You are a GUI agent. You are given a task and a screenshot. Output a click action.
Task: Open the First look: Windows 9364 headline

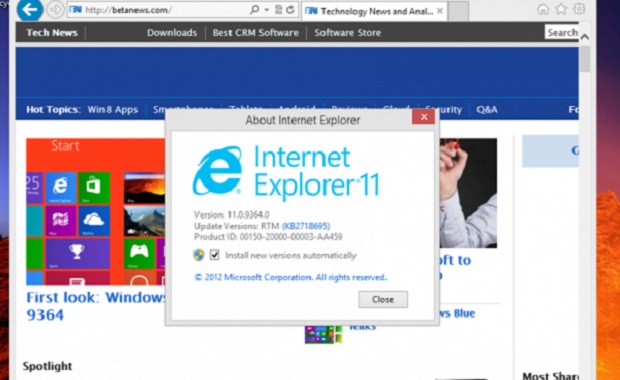click(96, 306)
